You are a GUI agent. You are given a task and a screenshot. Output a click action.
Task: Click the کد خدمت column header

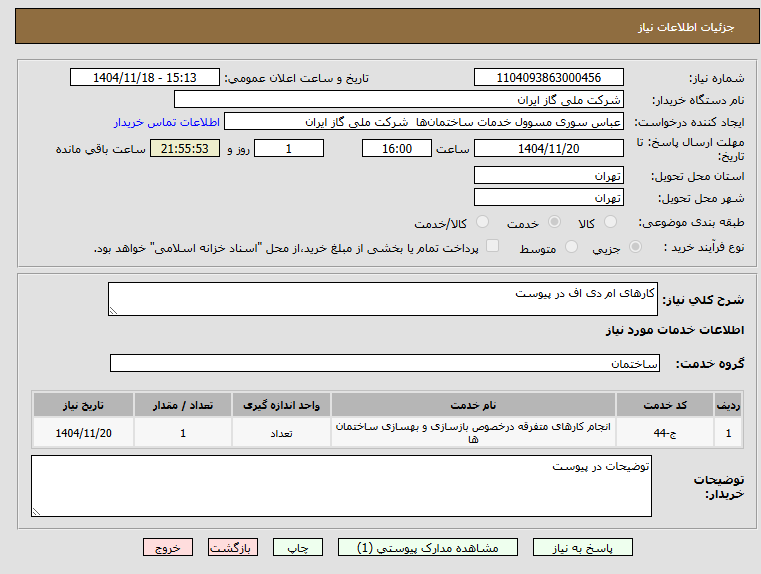coord(665,405)
